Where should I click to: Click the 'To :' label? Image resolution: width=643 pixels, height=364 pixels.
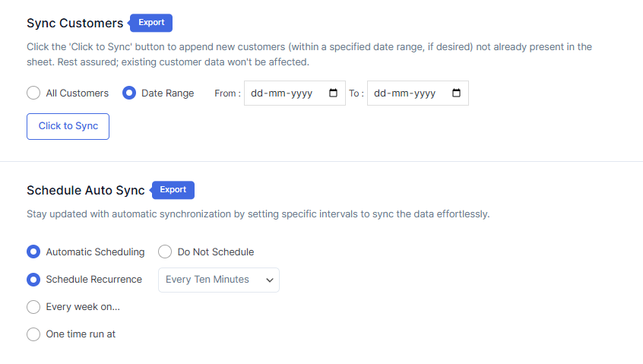point(356,93)
